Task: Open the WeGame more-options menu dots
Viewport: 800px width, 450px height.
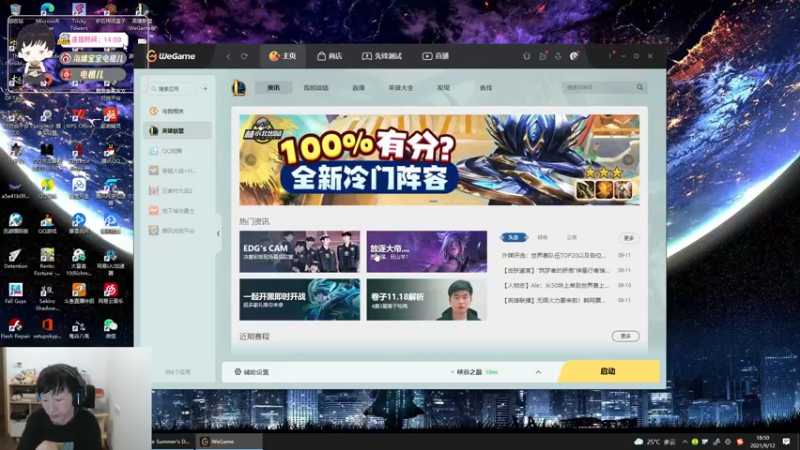Action: coord(610,56)
